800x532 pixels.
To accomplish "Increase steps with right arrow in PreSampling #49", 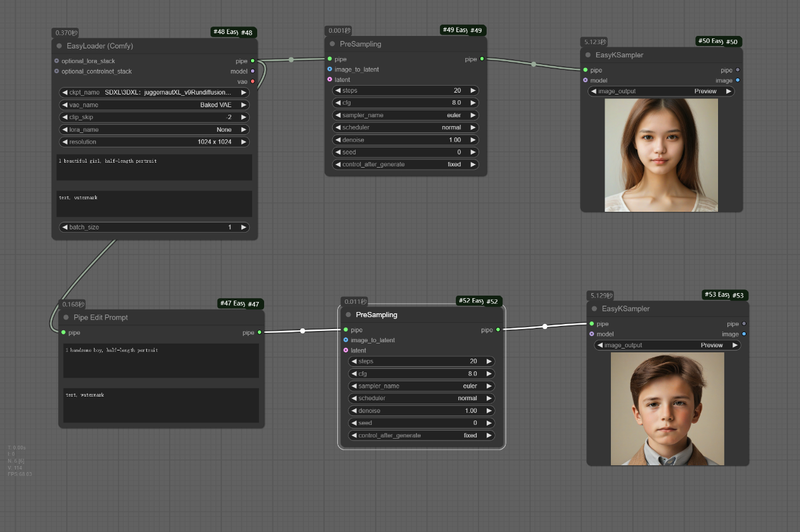I will pyautogui.click(x=473, y=91).
